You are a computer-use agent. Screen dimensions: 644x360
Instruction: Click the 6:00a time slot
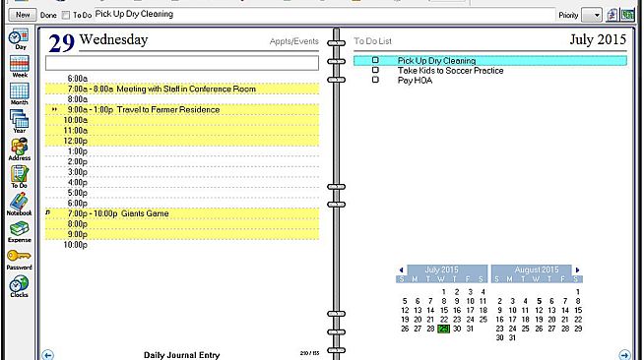(182, 79)
